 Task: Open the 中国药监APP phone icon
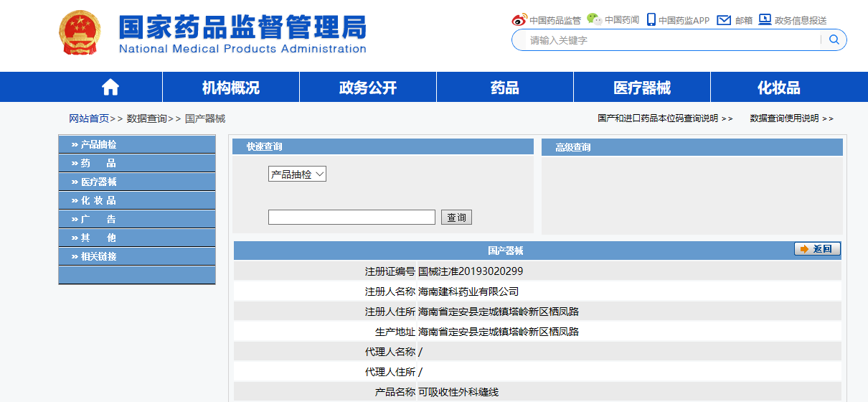pos(651,19)
